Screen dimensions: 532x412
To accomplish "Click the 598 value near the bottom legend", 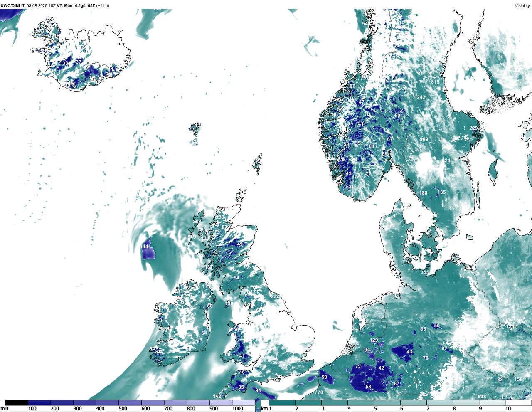I will [482, 397].
